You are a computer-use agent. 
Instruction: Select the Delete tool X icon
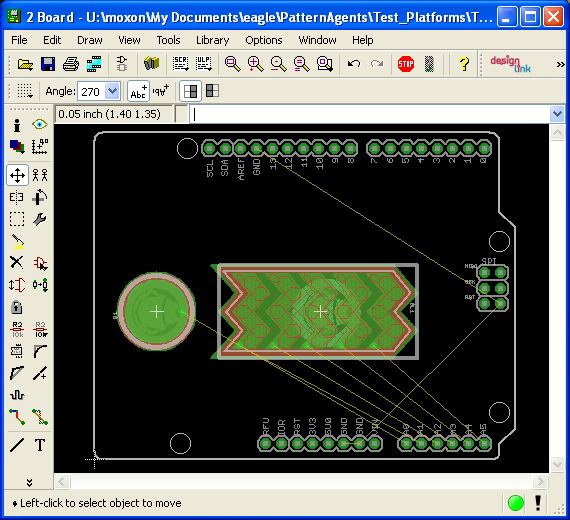(x=17, y=262)
